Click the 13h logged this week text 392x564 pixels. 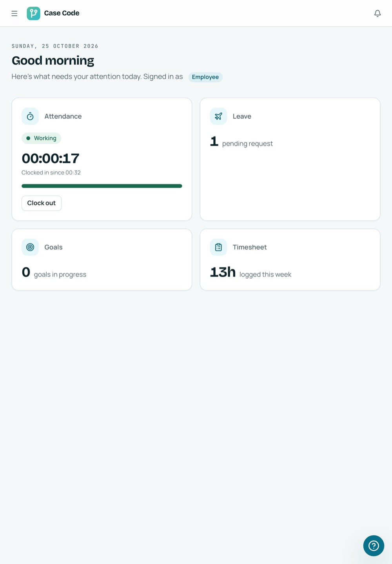[x=251, y=273]
